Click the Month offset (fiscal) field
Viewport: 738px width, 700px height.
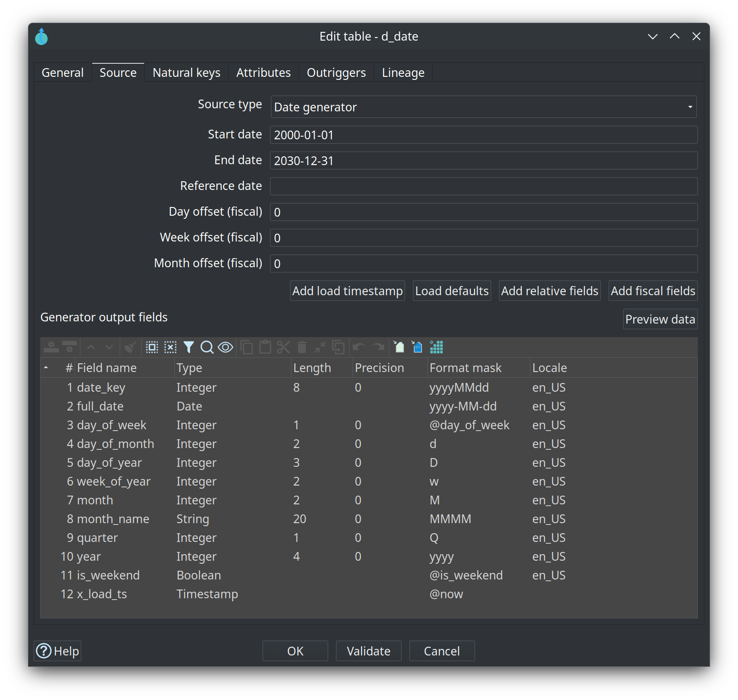click(484, 264)
